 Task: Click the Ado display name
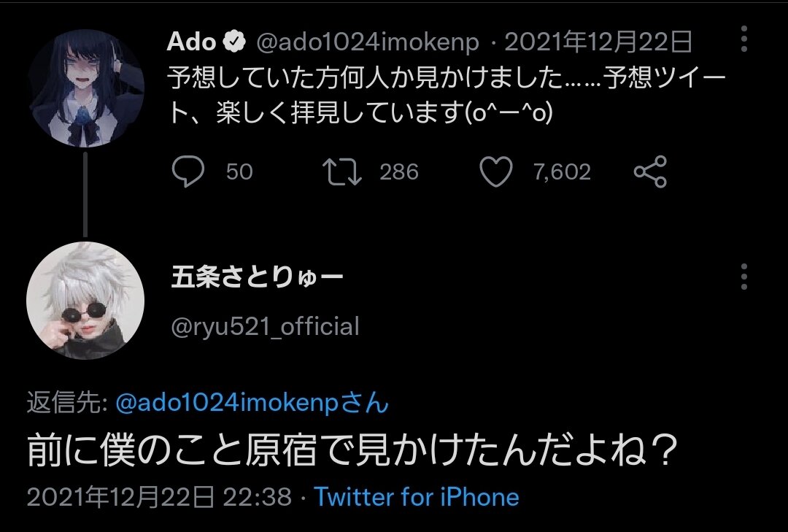tap(192, 42)
